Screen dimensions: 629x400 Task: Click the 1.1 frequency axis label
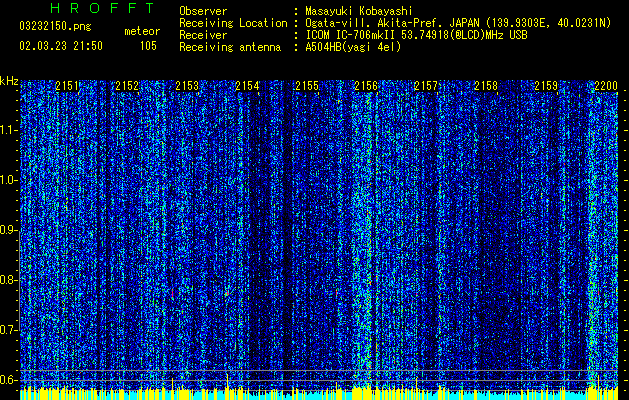(9, 130)
